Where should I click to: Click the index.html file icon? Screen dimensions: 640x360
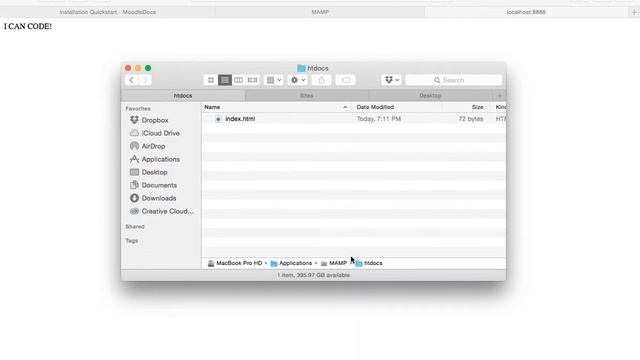(218, 119)
